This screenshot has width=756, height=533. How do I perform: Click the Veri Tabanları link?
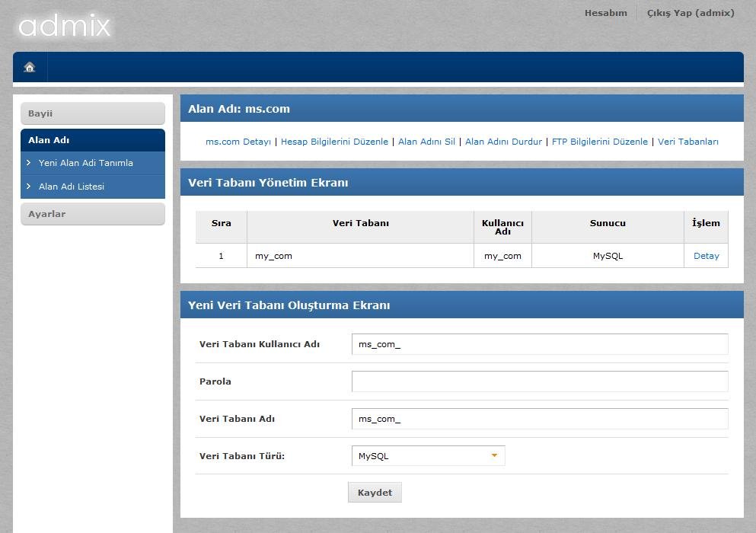pos(688,142)
